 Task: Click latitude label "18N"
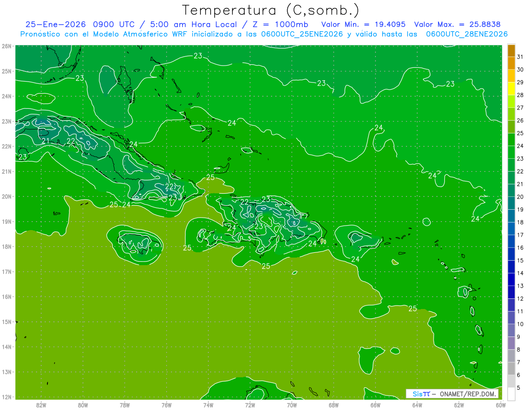(6, 247)
